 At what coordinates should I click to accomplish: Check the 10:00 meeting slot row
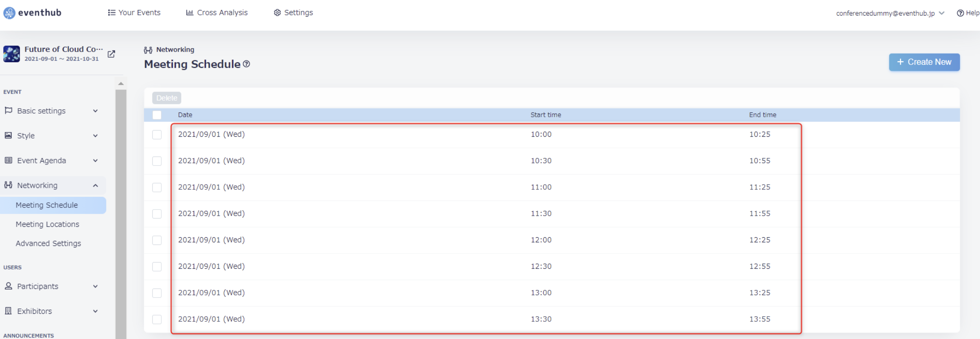(157, 135)
